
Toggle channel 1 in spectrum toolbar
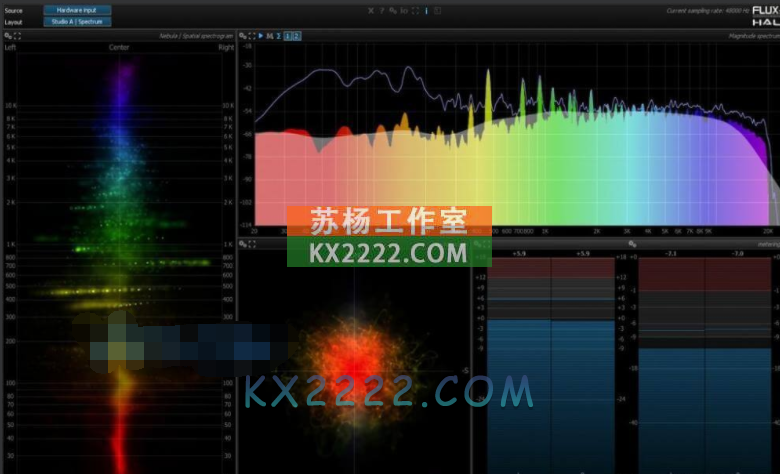288,36
